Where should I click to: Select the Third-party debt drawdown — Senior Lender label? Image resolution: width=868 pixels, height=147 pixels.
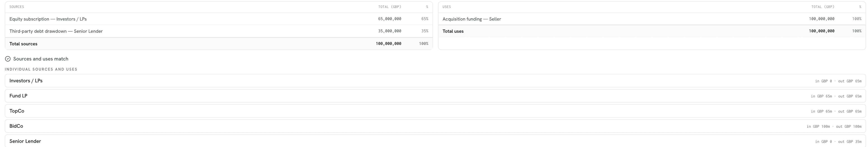pyautogui.click(x=56, y=31)
